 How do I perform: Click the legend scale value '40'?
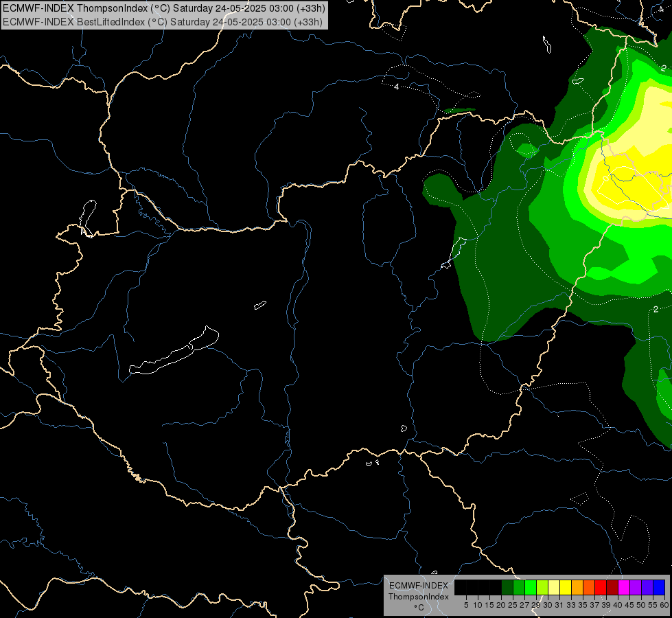click(618, 605)
